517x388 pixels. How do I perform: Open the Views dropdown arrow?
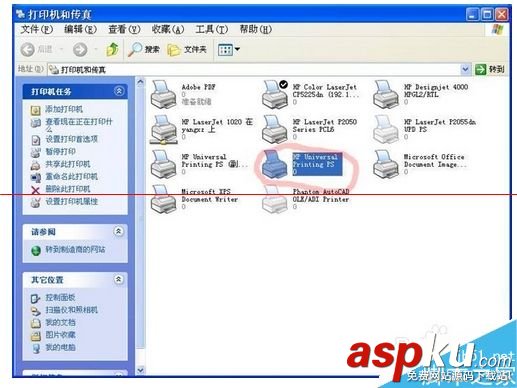click(x=237, y=49)
